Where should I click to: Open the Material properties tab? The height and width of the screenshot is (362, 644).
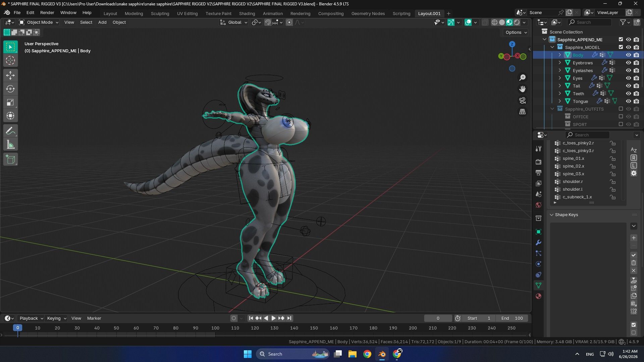click(538, 296)
